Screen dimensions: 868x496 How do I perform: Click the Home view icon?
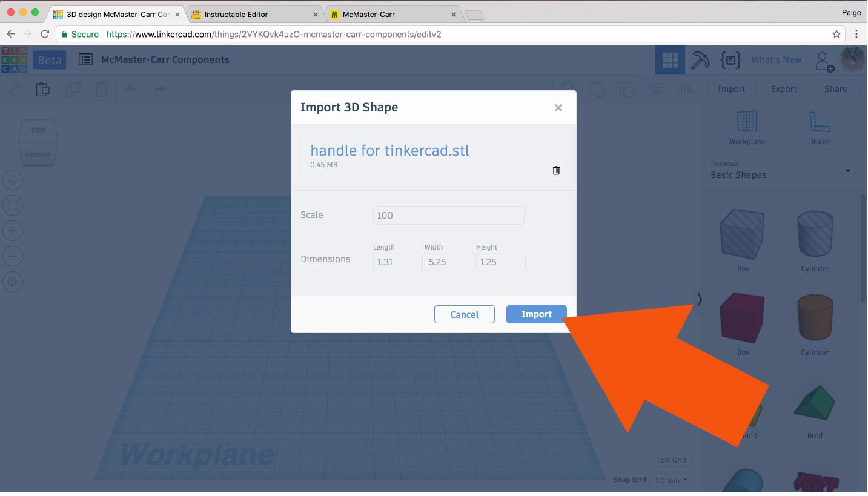(13, 180)
